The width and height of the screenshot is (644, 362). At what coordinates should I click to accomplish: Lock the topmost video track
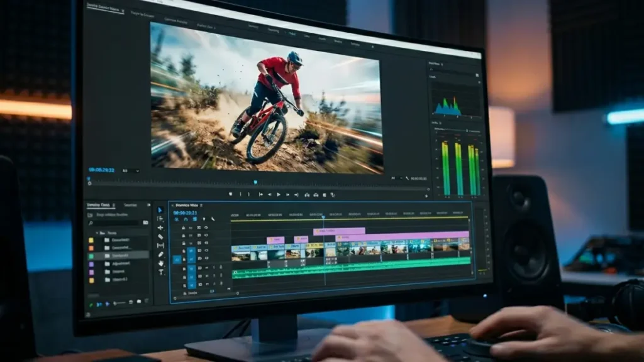184,228
